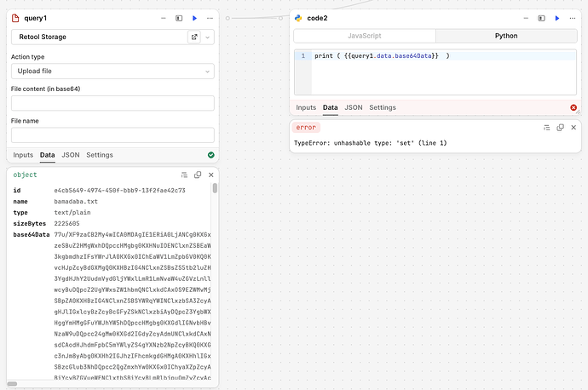Run the query1 block with play icon
The height and width of the screenshot is (390, 588).
[x=194, y=18]
